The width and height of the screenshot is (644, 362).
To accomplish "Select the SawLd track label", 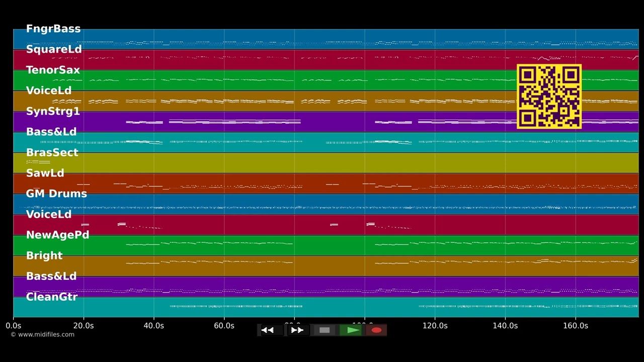I will coord(45,173).
